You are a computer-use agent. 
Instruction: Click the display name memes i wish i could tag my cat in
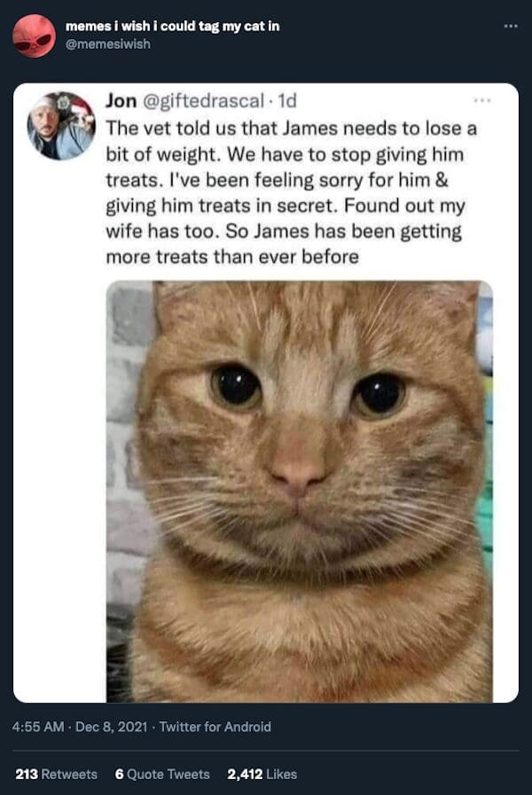click(172, 26)
